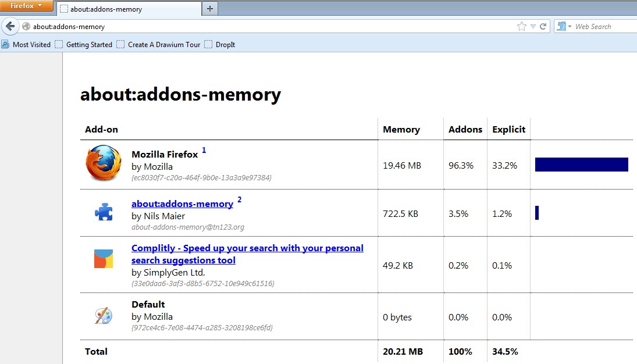Focus the Web Search input field
The image size is (637, 364).
click(x=602, y=27)
